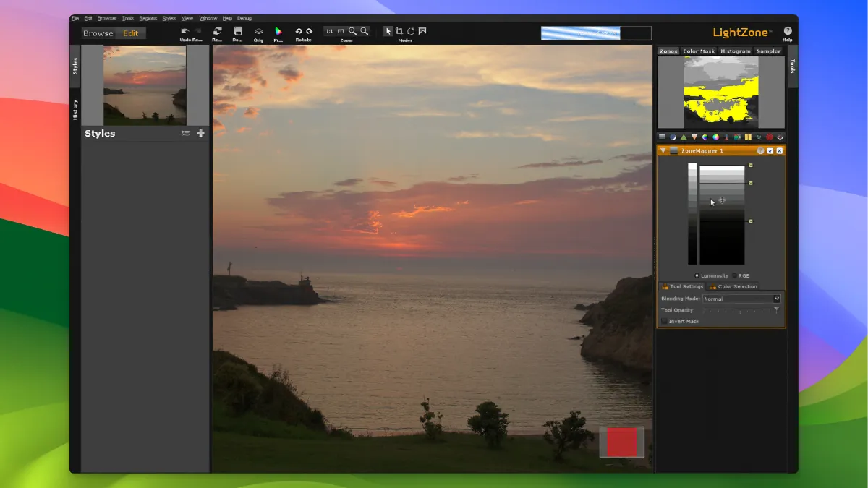Open the Regions menu

pos(148,18)
